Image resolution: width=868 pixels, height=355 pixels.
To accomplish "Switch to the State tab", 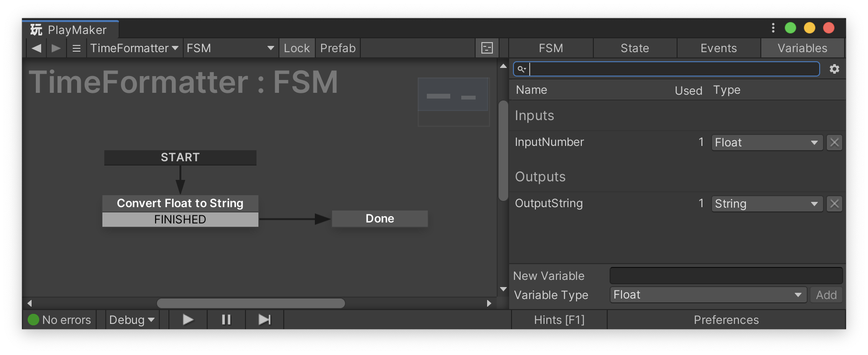I will (x=634, y=48).
